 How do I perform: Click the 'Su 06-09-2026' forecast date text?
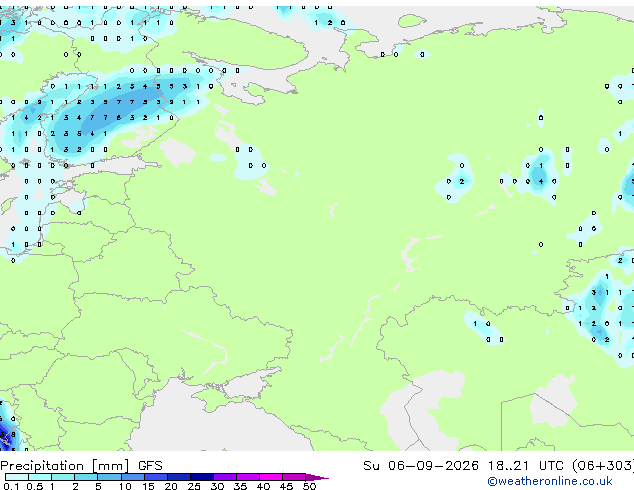point(421,465)
